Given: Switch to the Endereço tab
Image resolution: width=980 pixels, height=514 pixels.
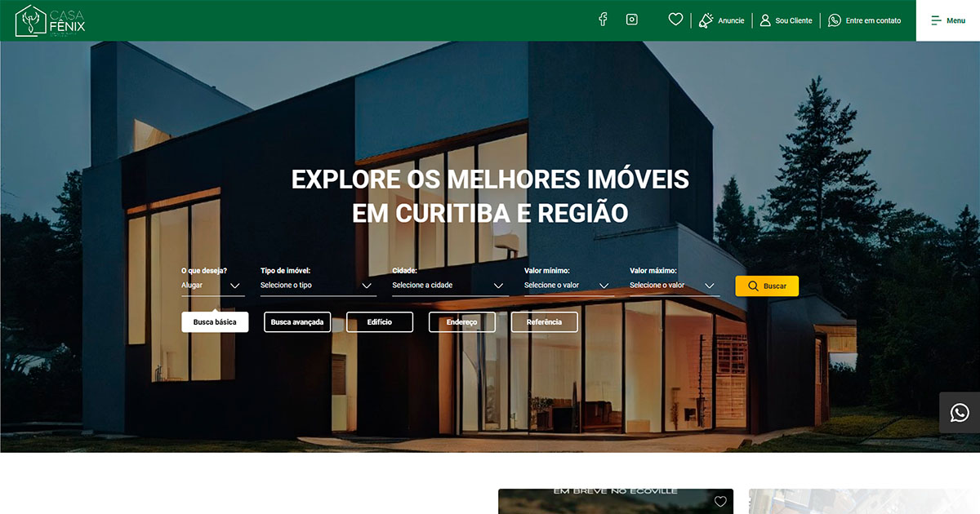Looking at the screenshot, I should point(462,322).
